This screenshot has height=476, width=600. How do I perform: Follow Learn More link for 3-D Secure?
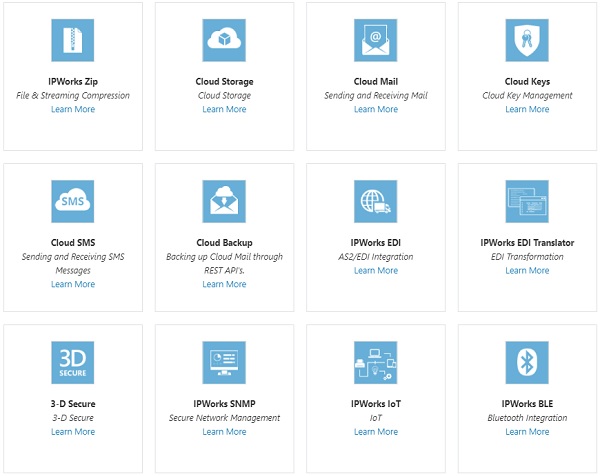73,432
